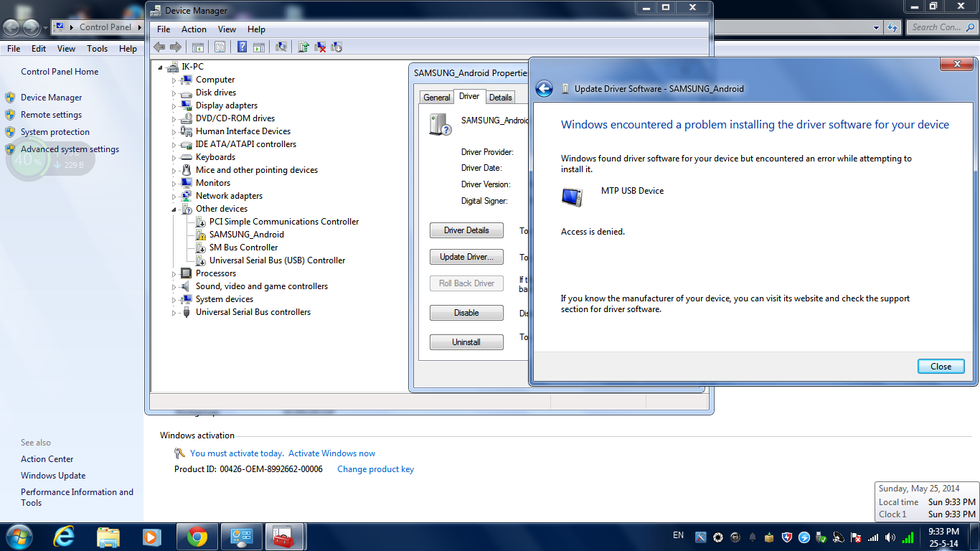Switch to the Details tab
Screen dimensions: 980x551
(x=500, y=98)
